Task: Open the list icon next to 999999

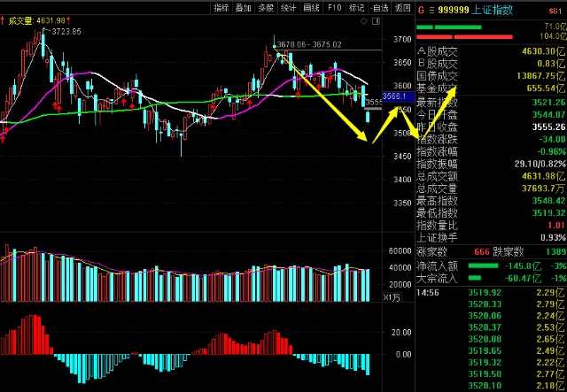Action: pyautogui.click(x=431, y=7)
